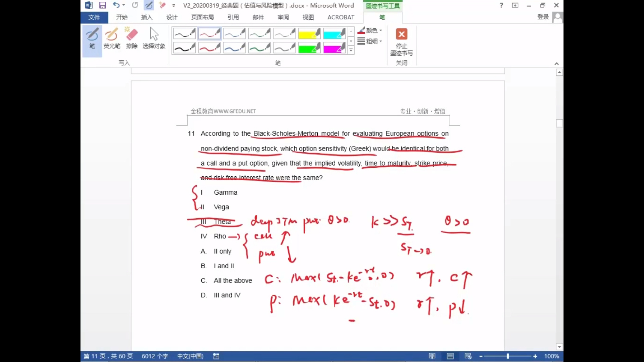Click the user account avatar icon
The width and height of the screenshot is (644, 362).
[x=558, y=17]
